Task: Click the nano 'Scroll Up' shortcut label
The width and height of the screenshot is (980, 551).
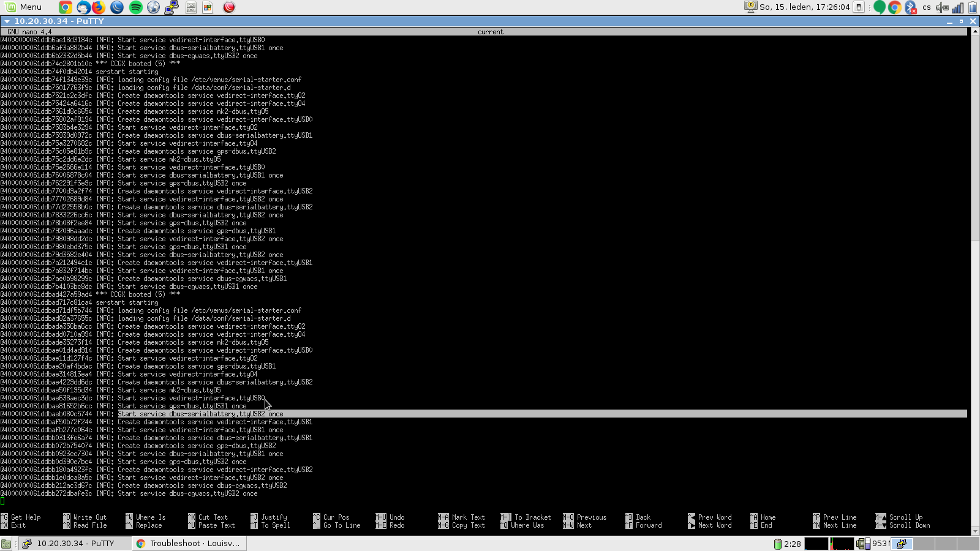Action: coord(906,517)
